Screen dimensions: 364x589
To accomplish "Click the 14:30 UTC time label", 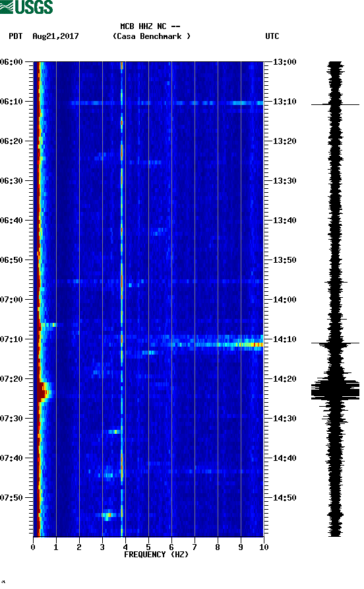I will 284,419.
